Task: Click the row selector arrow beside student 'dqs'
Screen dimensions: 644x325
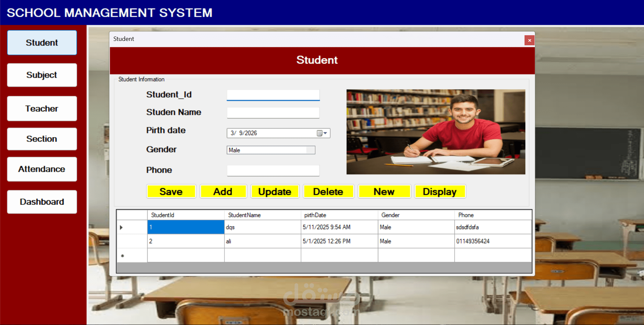Action: click(121, 227)
